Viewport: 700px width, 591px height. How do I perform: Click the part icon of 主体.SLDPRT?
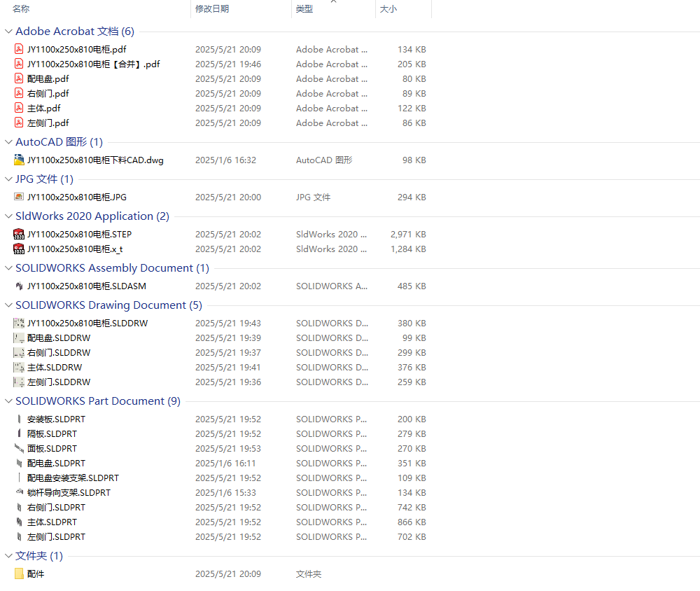[19, 522]
